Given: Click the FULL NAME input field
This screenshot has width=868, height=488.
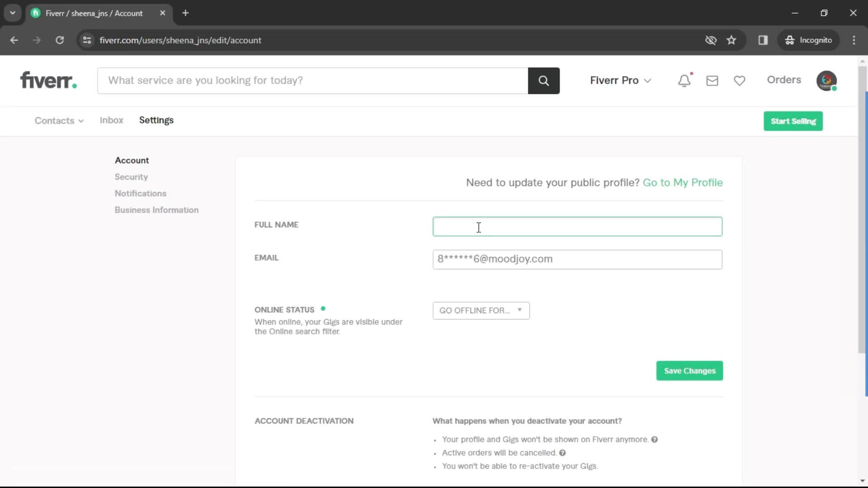Looking at the screenshot, I should 578,226.
